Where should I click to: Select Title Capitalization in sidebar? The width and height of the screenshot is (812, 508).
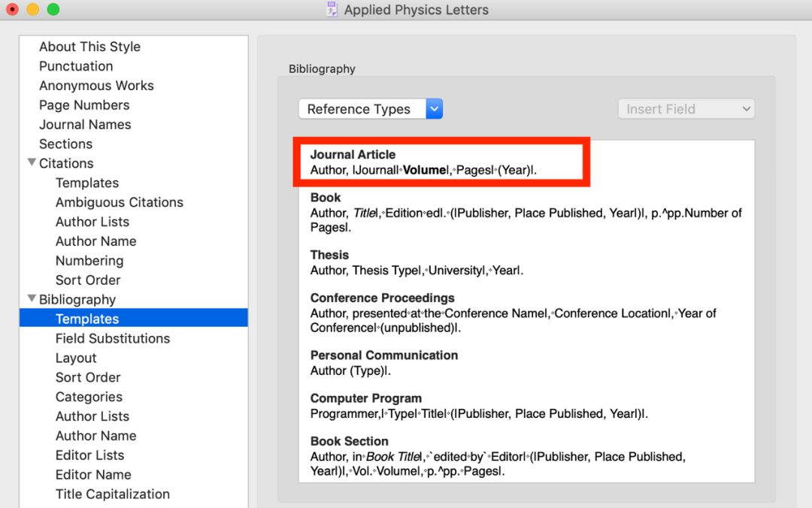coord(113,494)
